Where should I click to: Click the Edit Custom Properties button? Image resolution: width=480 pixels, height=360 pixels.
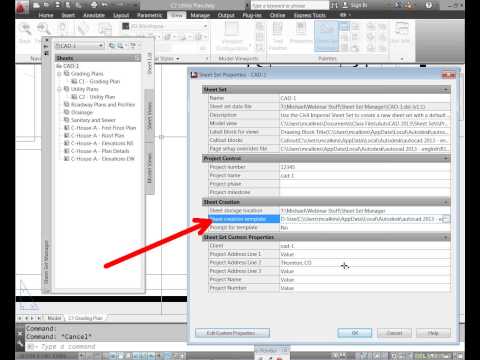pyautogui.click(x=232, y=333)
